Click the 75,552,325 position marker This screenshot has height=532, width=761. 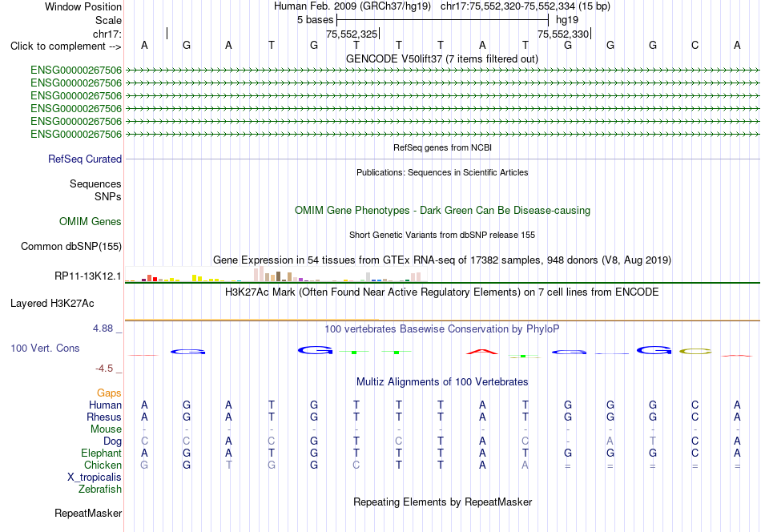click(x=352, y=34)
